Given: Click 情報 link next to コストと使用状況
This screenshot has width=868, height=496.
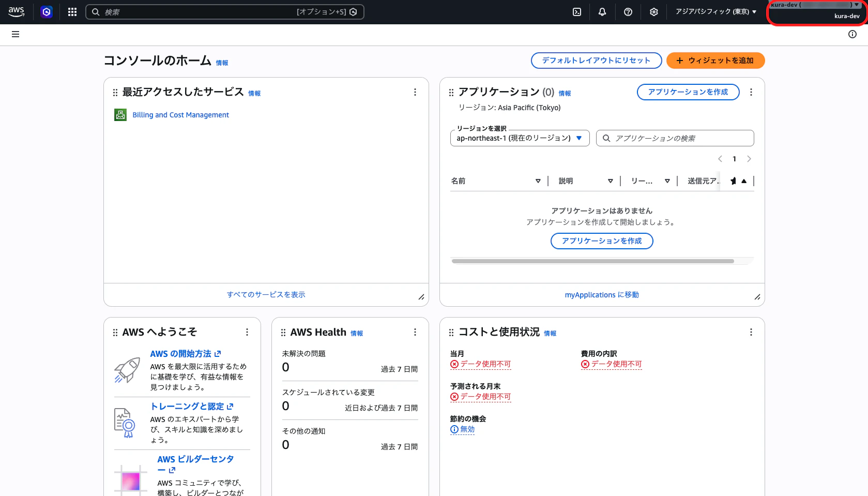Looking at the screenshot, I should coord(550,334).
